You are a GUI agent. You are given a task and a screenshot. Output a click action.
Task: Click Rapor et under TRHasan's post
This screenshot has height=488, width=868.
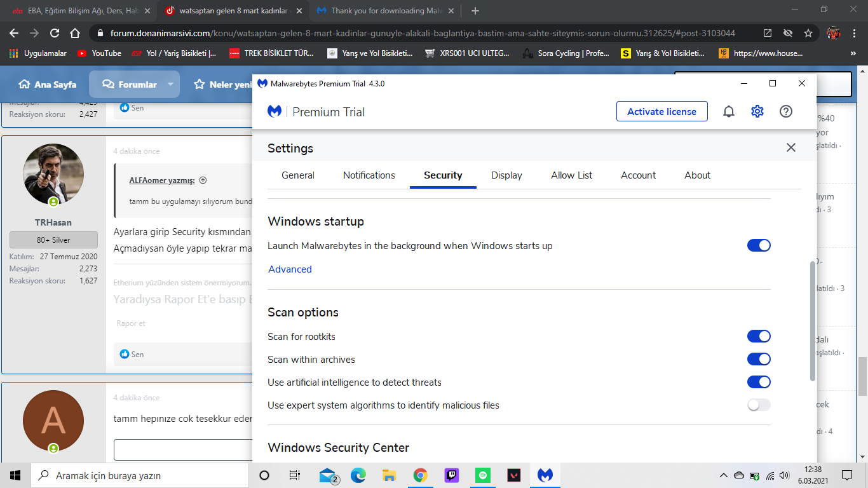click(x=131, y=323)
